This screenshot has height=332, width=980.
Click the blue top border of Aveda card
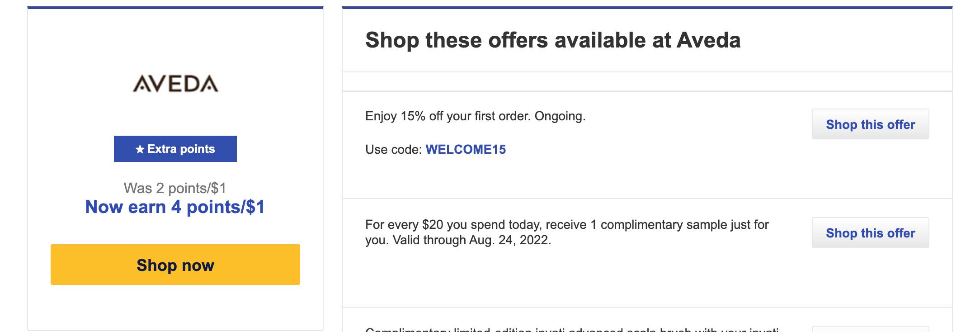[175, 8]
